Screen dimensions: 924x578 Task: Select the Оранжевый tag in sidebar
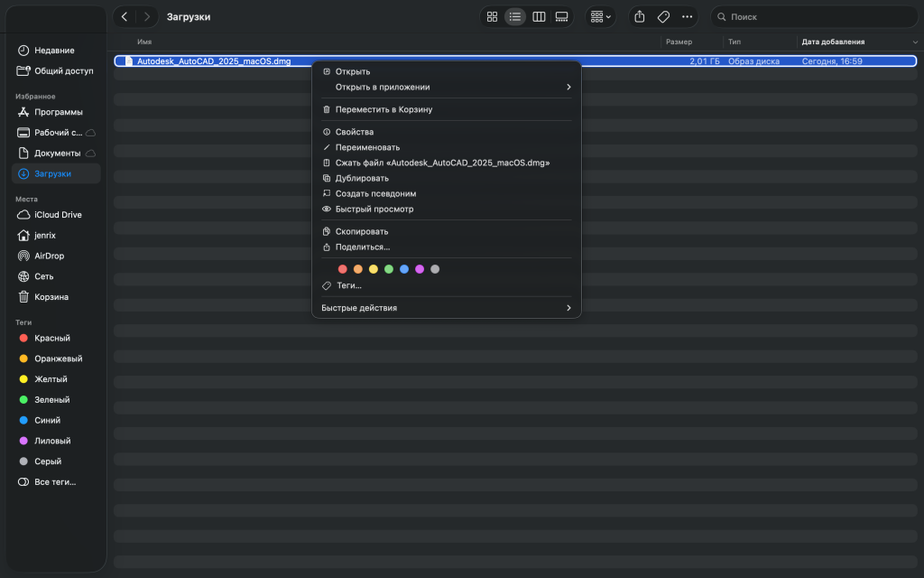tap(56, 359)
